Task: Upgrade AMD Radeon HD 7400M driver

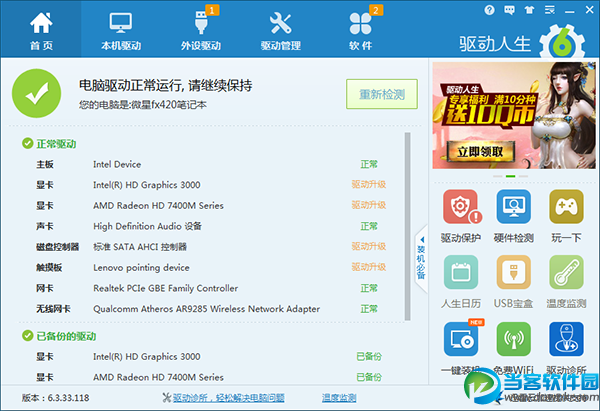Action: pyautogui.click(x=368, y=205)
